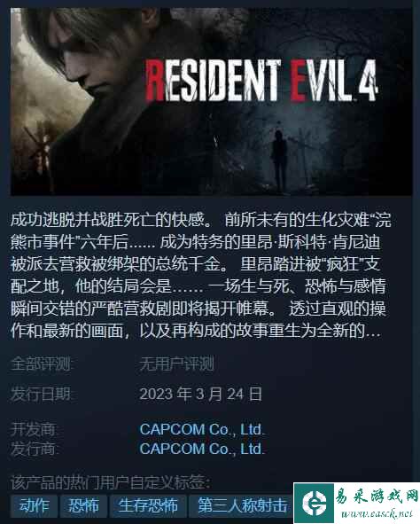Click the 全部评测 label

[x=42, y=364]
